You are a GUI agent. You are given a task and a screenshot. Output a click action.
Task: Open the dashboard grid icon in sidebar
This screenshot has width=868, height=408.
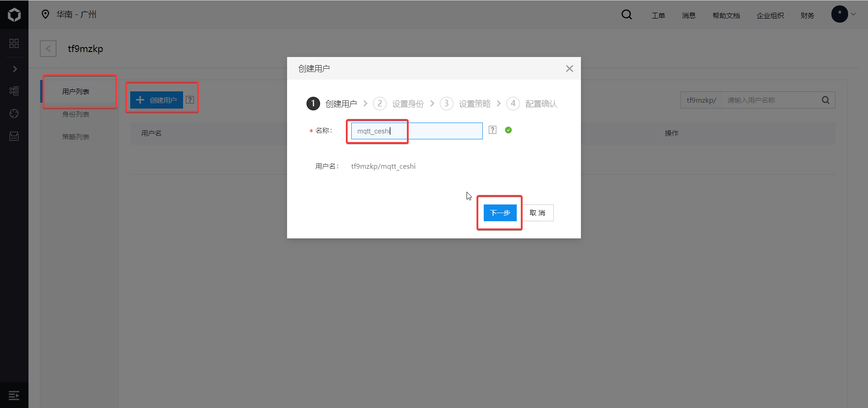(14, 43)
